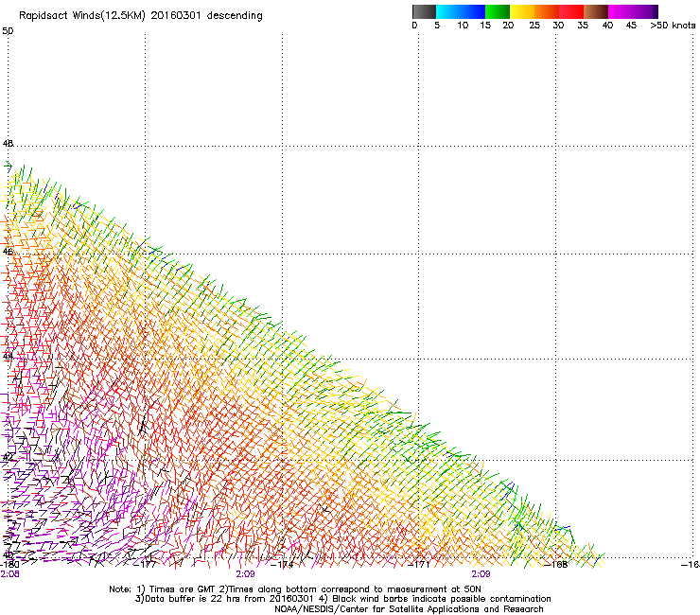This screenshot has width=700, height=615.
Task: Click latitude axis label '46'
Action: (x=8, y=251)
